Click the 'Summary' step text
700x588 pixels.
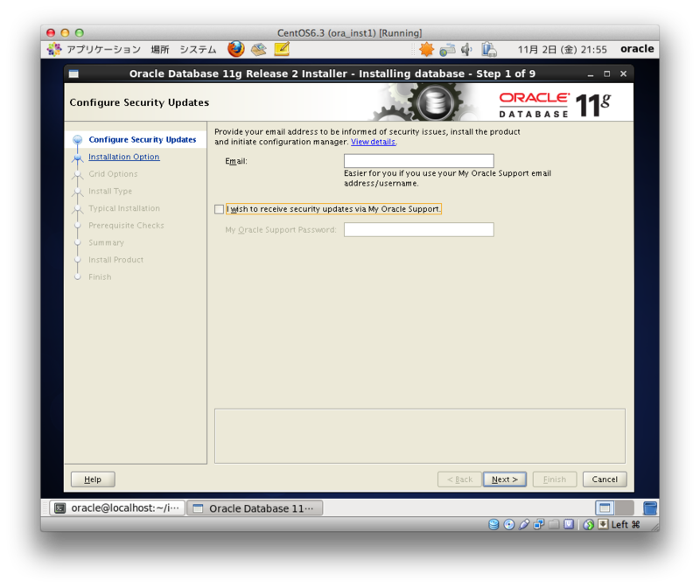106,242
